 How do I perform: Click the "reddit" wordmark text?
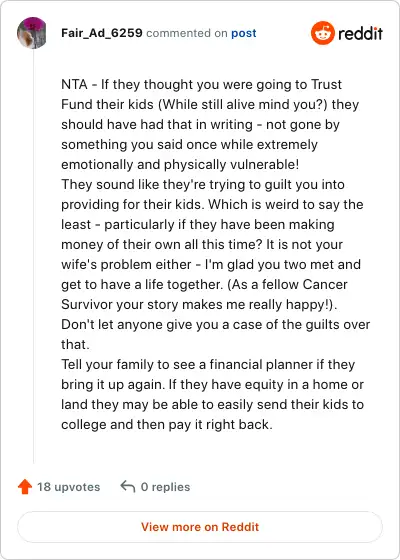pos(360,34)
